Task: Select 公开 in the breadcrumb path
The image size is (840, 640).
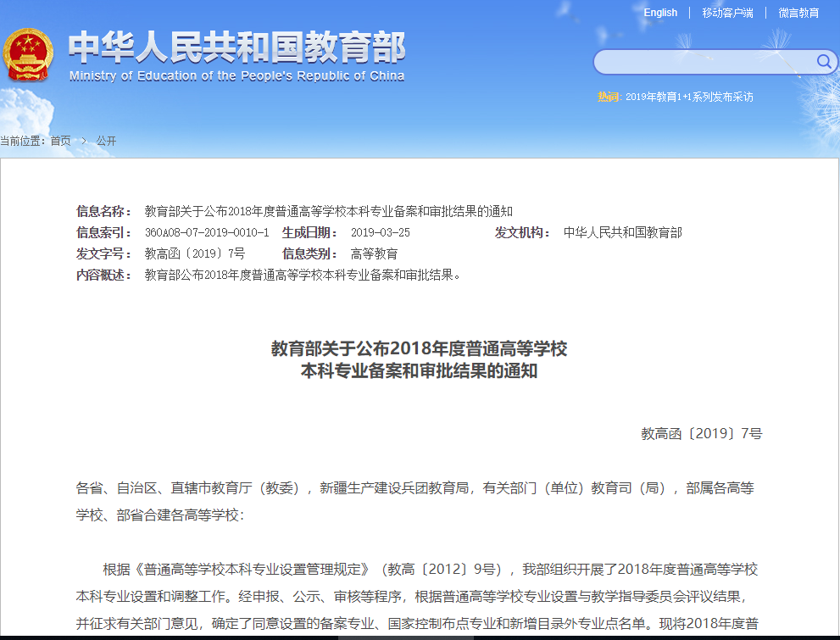Action: coord(106,141)
